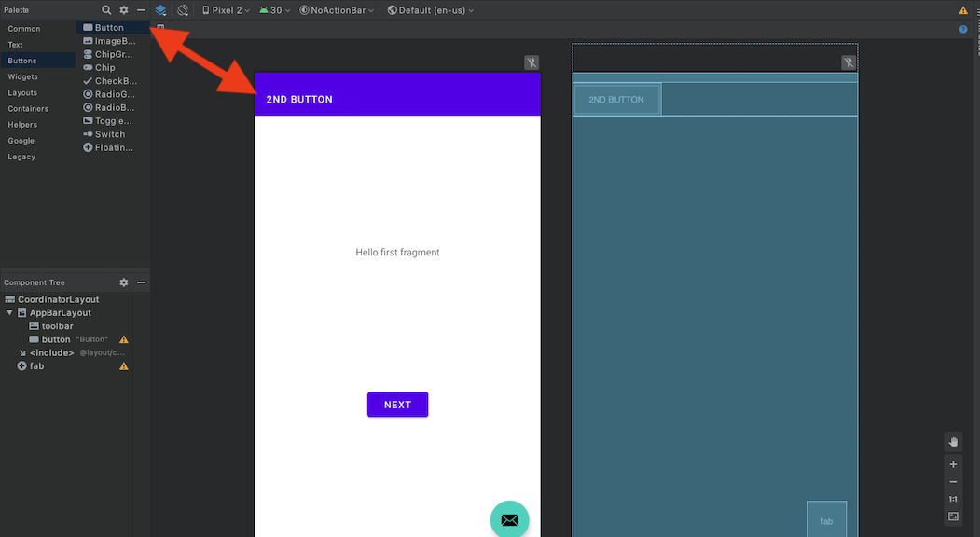The width and height of the screenshot is (980, 537).
Task: Open the help question mark icon
Action: pos(963,30)
